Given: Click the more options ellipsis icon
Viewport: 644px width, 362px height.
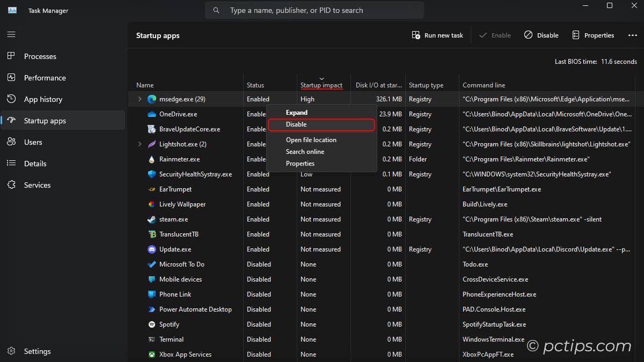Looking at the screenshot, I should click(x=632, y=35).
